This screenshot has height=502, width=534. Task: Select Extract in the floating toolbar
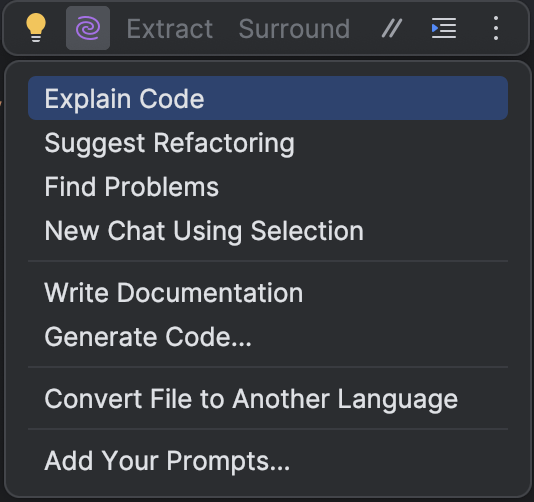coord(170,29)
